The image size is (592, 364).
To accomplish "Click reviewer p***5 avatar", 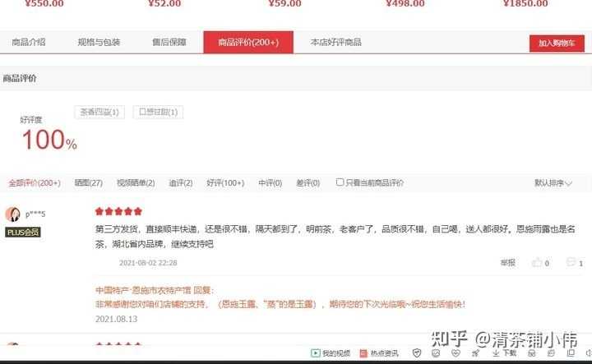I will point(13,214).
